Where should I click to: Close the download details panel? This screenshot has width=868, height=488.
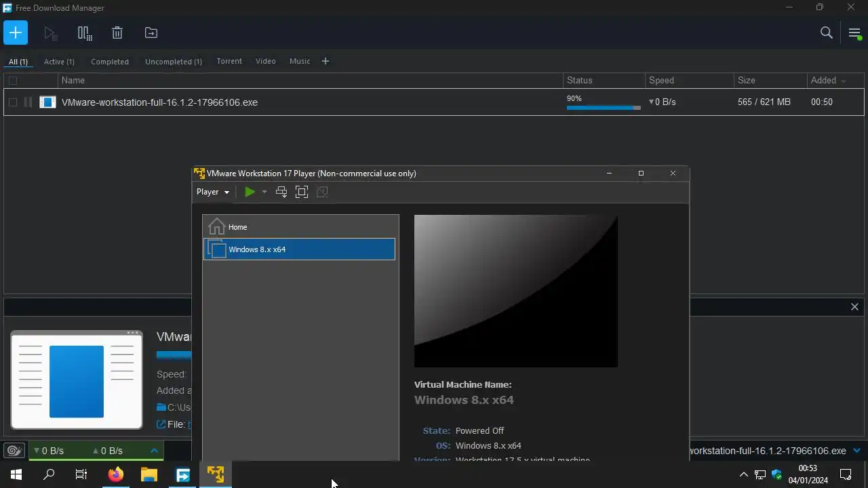tap(854, 307)
